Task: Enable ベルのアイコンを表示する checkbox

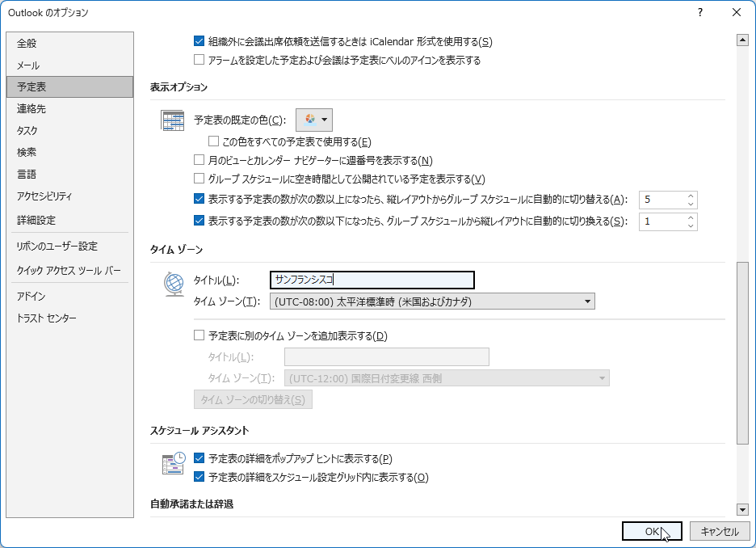Action: pyautogui.click(x=199, y=60)
